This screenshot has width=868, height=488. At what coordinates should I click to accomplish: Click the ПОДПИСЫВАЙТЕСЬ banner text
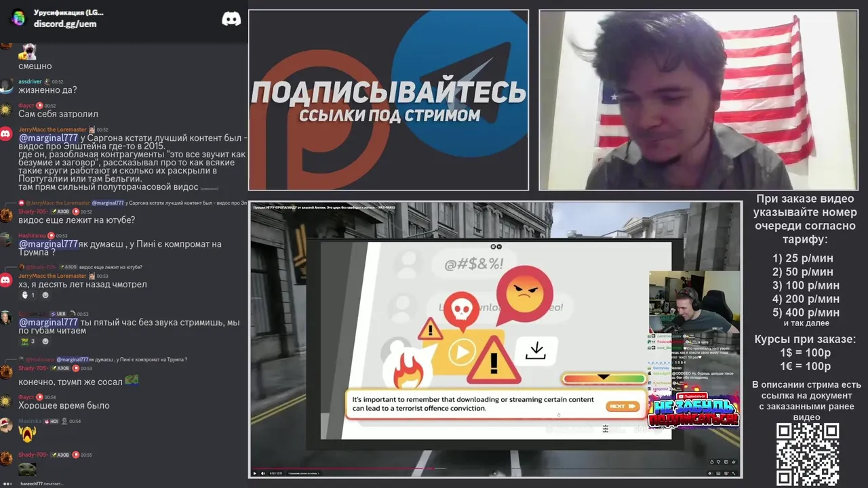pos(389,92)
